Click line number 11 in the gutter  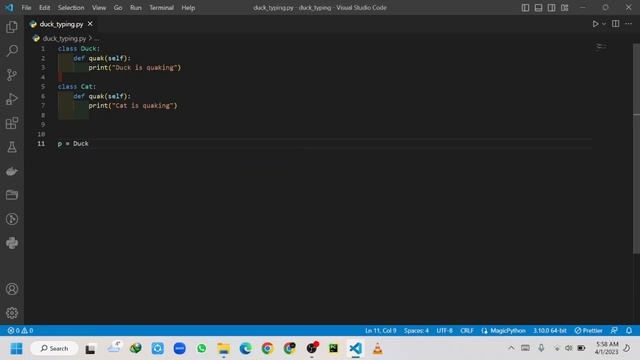[x=41, y=144]
